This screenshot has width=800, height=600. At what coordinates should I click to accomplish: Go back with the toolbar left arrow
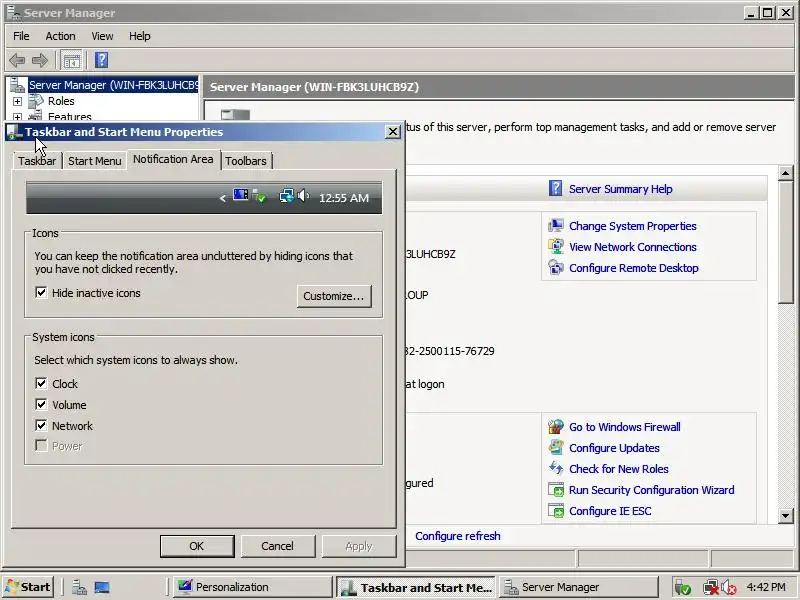[x=17, y=61]
